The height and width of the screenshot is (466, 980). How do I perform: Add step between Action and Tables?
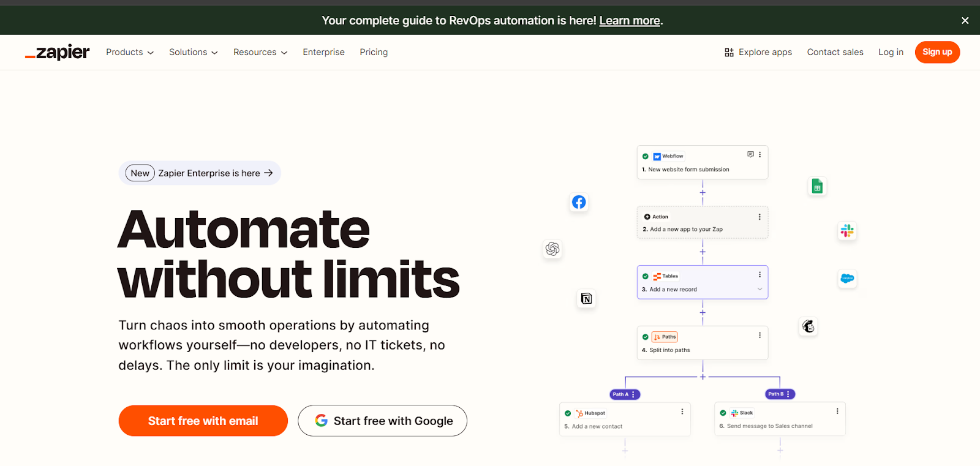tap(703, 252)
